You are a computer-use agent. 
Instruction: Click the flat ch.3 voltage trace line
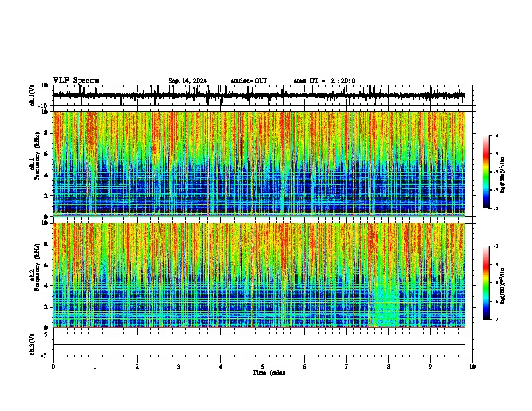tap(259, 345)
